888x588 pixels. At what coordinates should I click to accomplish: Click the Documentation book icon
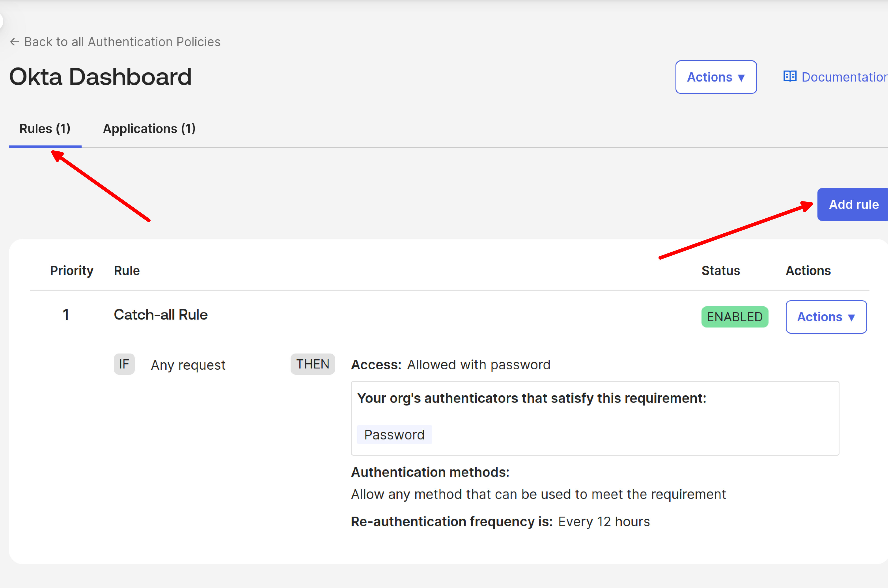click(790, 76)
